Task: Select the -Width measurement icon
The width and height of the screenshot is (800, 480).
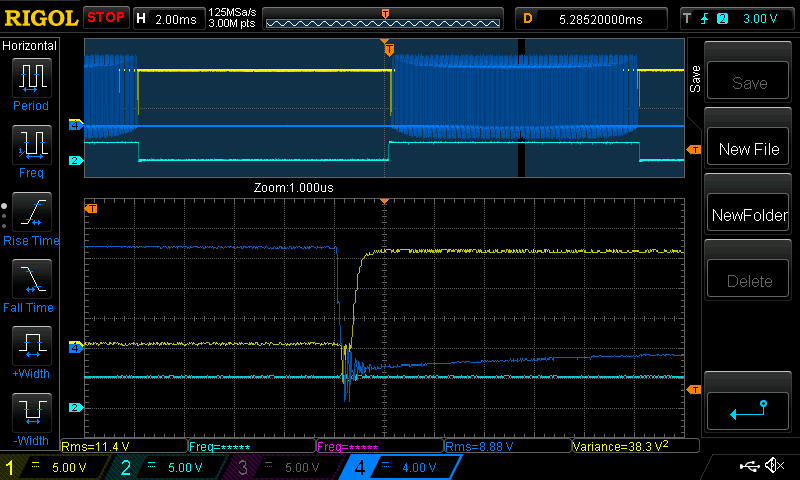Action: coord(31,413)
